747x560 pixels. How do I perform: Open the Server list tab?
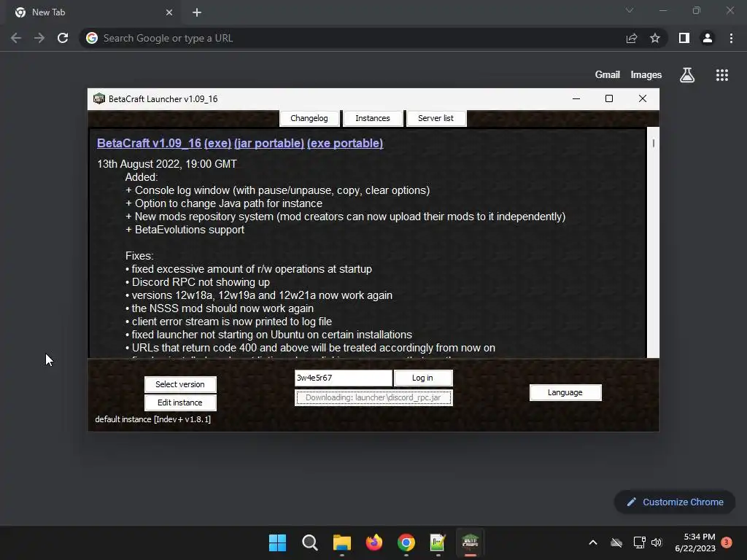[x=436, y=118]
